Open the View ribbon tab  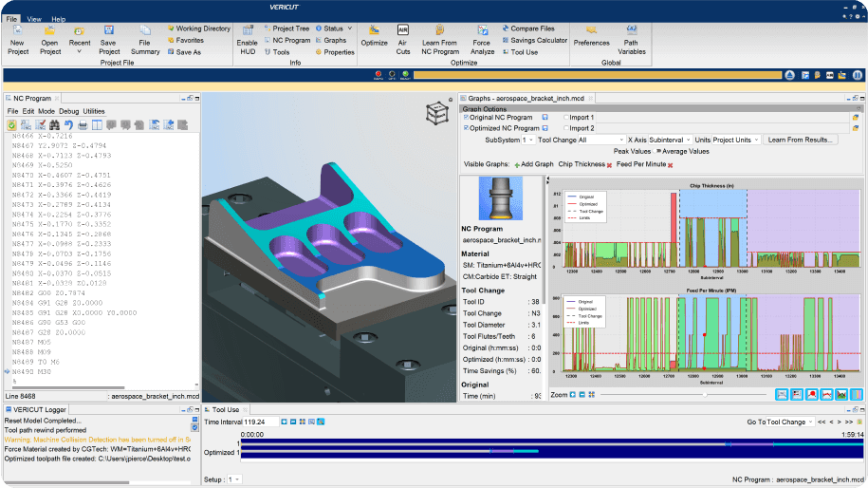(x=34, y=18)
